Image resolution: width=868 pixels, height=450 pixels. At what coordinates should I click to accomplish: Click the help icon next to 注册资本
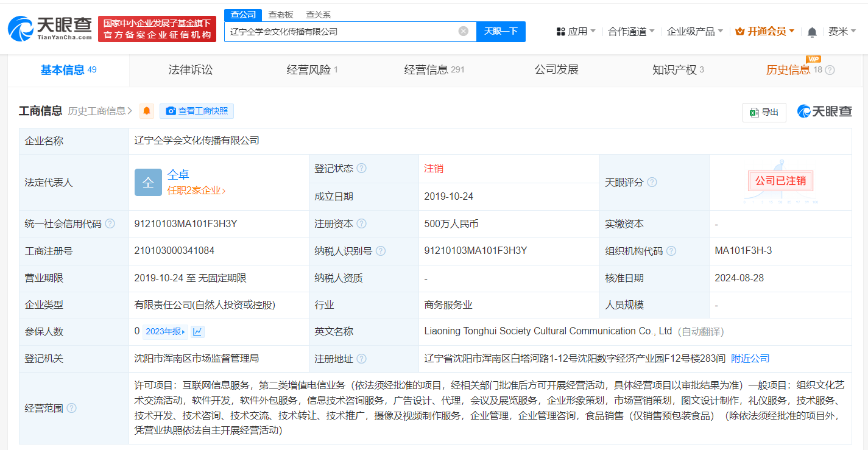click(x=363, y=223)
